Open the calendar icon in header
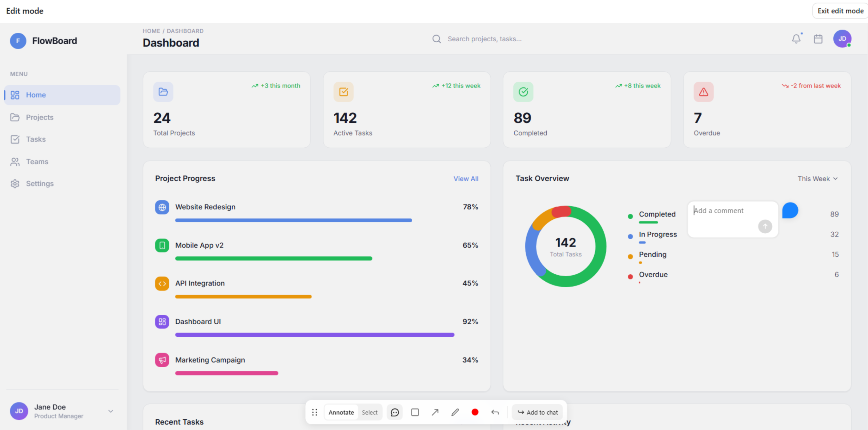This screenshot has width=868, height=430. (818, 39)
